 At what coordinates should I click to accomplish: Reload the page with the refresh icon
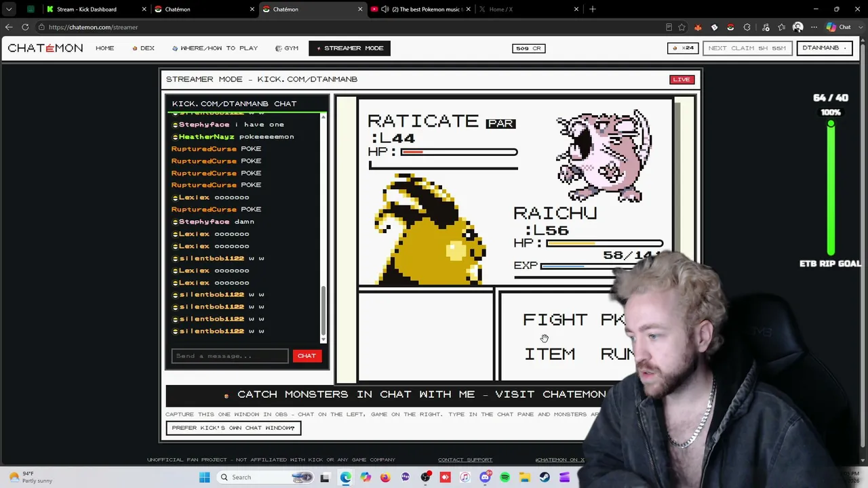pyautogui.click(x=25, y=27)
